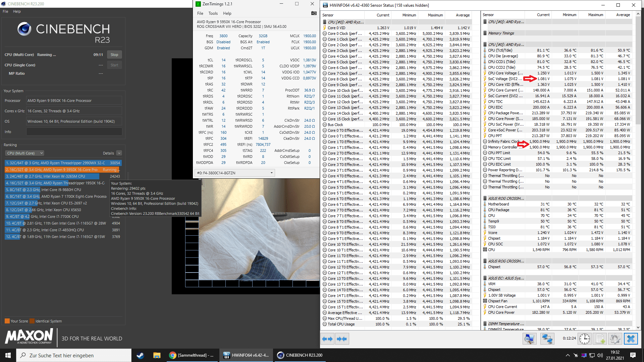
Task: Click the Cinebench title bar app icon
Action: pos(3,4)
